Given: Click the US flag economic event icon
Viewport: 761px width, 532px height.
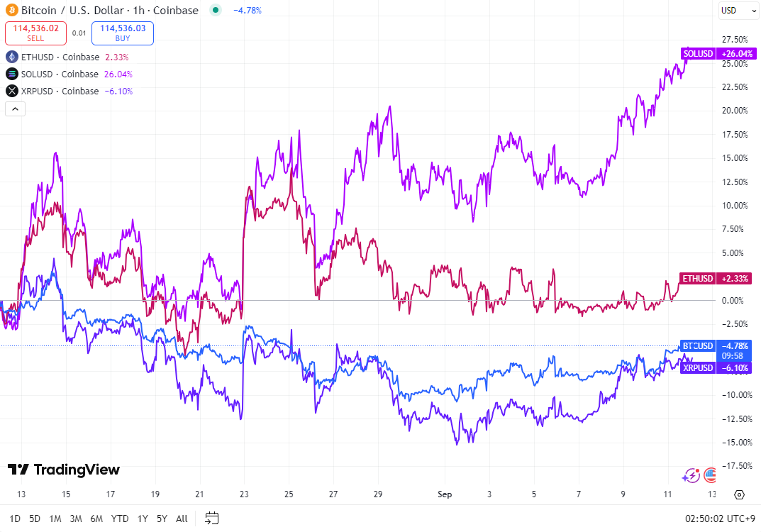Looking at the screenshot, I should coord(709,475).
